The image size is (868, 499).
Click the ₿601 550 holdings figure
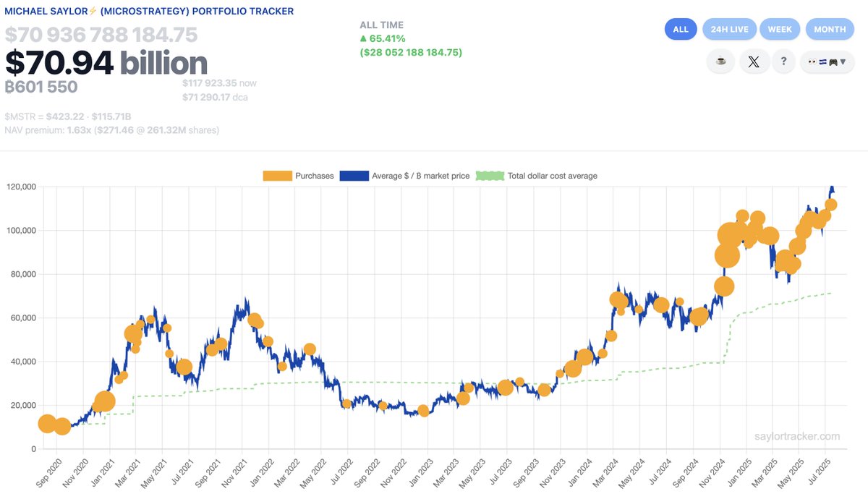pyautogui.click(x=41, y=87)
